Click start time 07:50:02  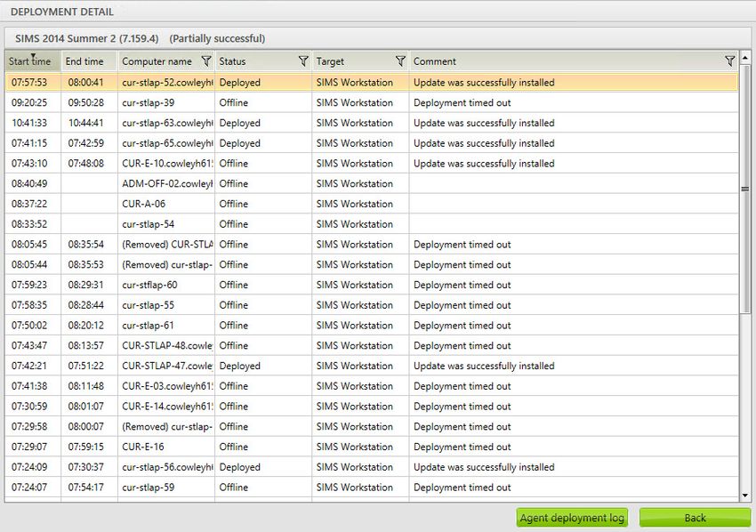click(29, 326)
